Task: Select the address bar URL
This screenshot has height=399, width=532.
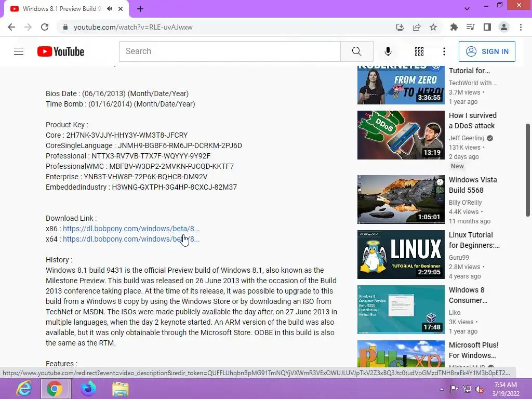Action: (x=133, y=27)
